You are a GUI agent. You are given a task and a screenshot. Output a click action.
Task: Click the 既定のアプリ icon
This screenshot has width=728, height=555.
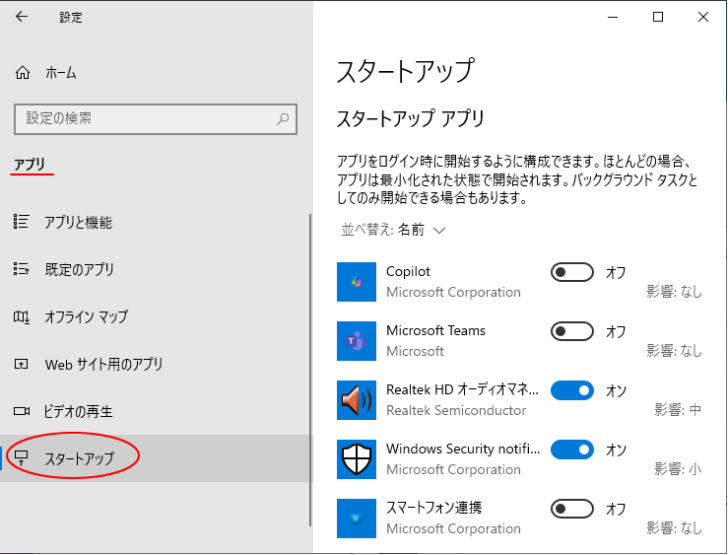pos(21,269)
